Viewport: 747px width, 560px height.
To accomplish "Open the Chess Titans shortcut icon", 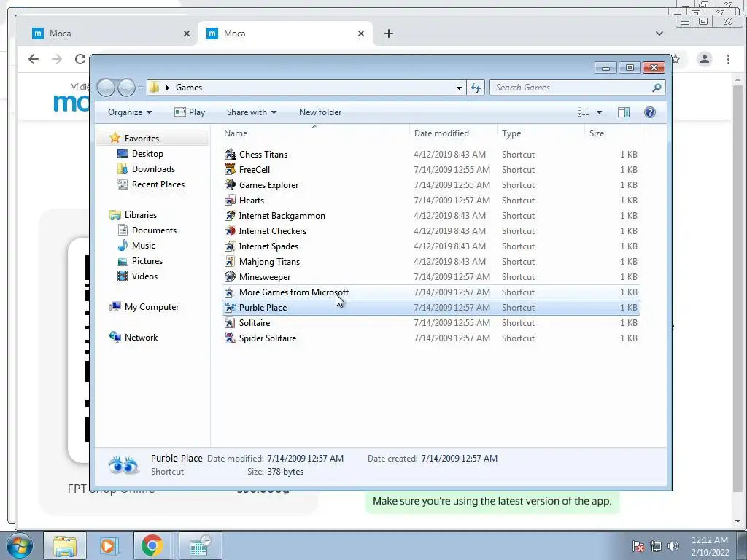I will point(230,155).
